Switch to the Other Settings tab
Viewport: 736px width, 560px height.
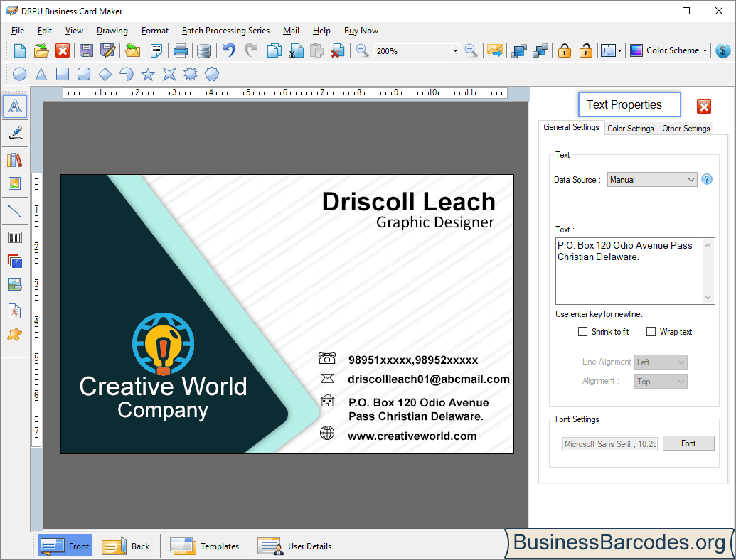686,129
